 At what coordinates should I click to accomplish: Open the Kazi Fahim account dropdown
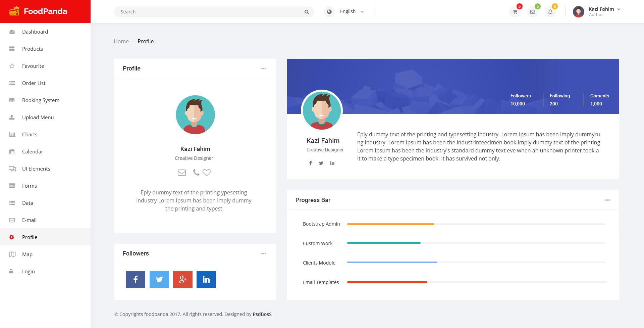pyautogui.click(x=601, y=11)
